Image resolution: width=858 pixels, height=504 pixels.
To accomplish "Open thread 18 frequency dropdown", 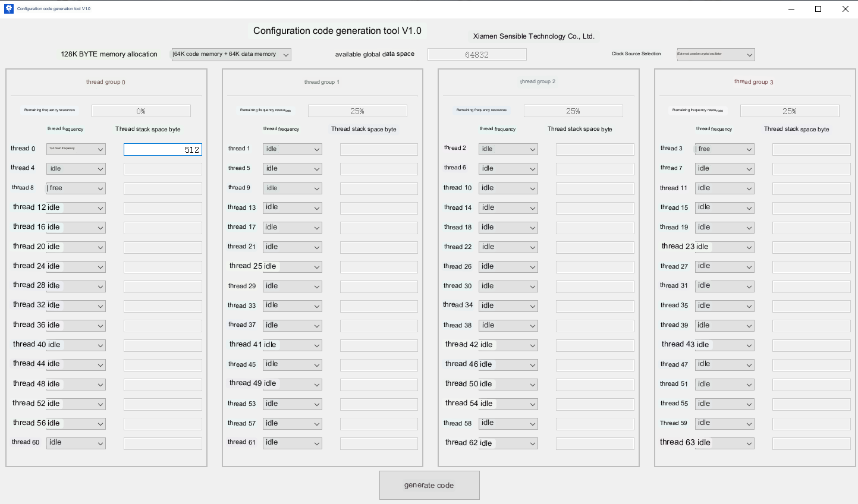I will point(508,228).
